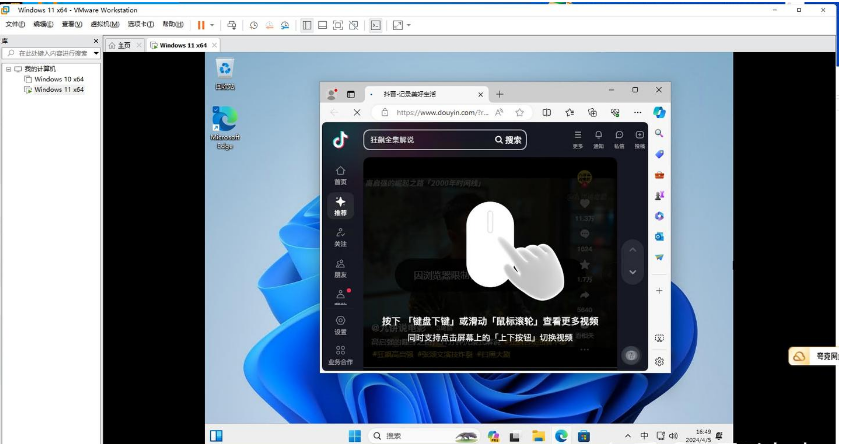Screen dimensions: 843x444
Task: Click the 搜索 button in Douyin
Action: click(509, 140)
